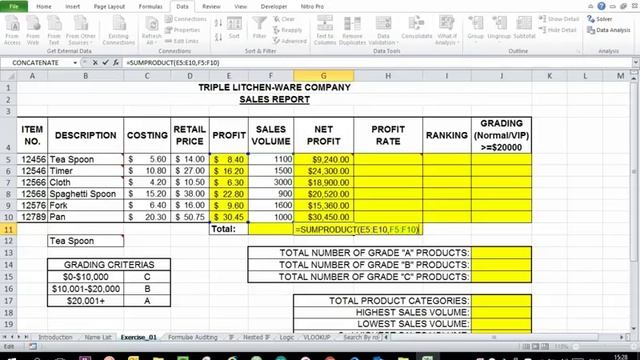Open the Ungroup dropdown
The height and width of the screenshot is (360, 640).
click(499, 30)
